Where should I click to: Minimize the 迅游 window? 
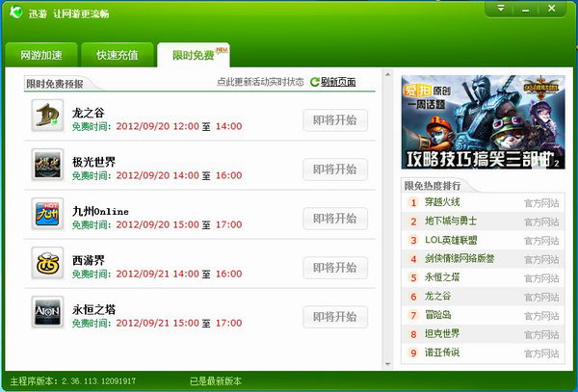(x=526, y=9)
